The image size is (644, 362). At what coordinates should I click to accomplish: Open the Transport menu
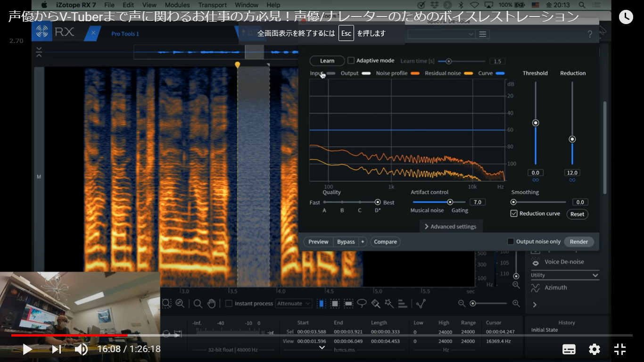coord(212,5)
